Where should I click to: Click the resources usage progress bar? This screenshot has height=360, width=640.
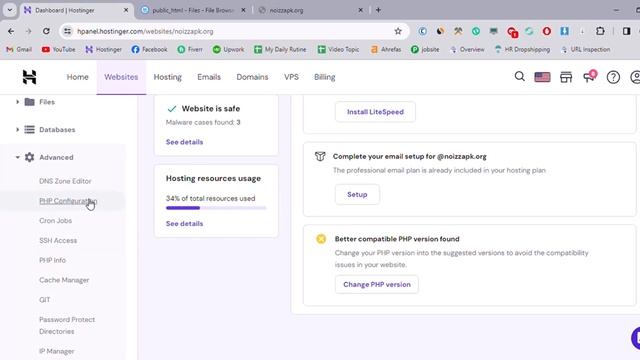click(216, 208)
